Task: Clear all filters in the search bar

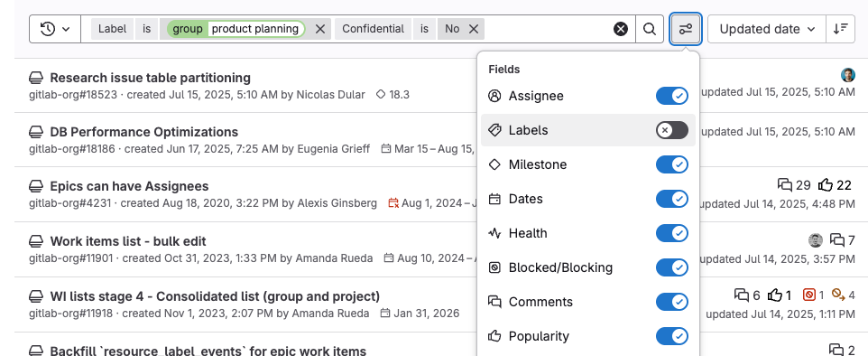Action: tap(621, 29)
